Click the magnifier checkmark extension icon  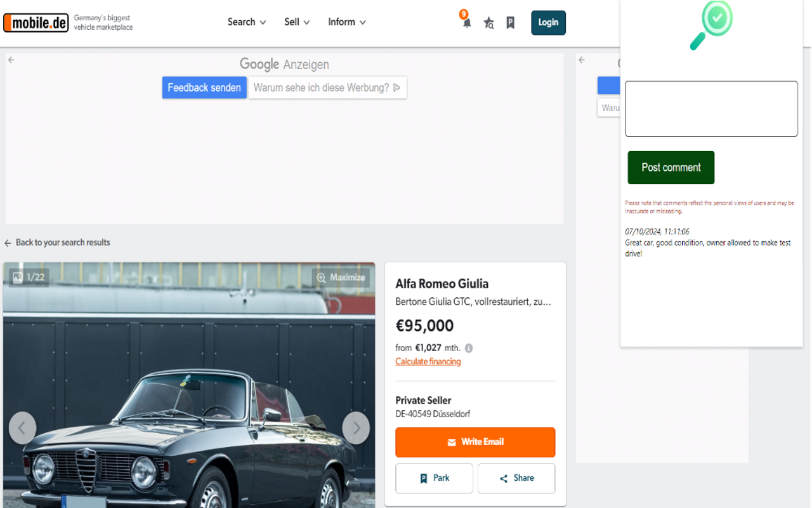point(711,25)
